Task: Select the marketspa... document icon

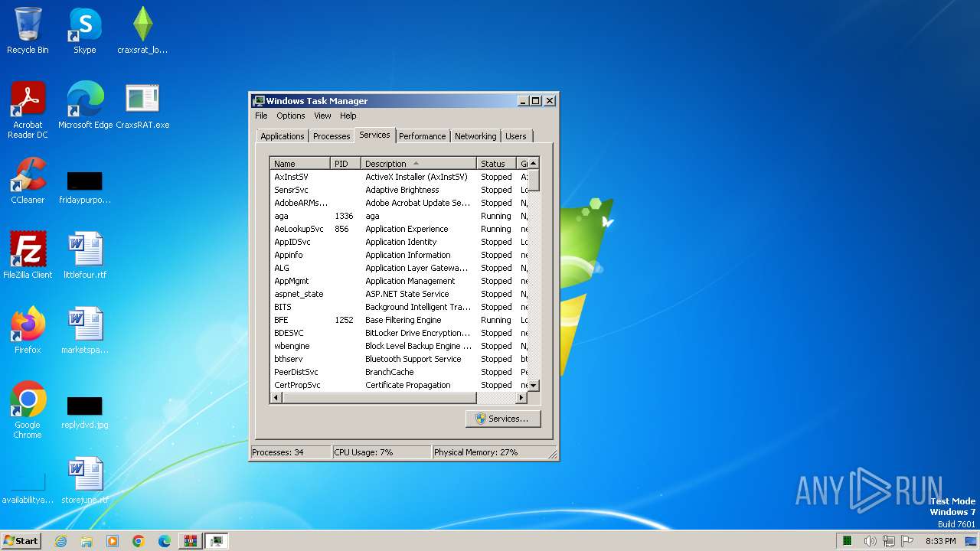Action: tap(85, 331)
